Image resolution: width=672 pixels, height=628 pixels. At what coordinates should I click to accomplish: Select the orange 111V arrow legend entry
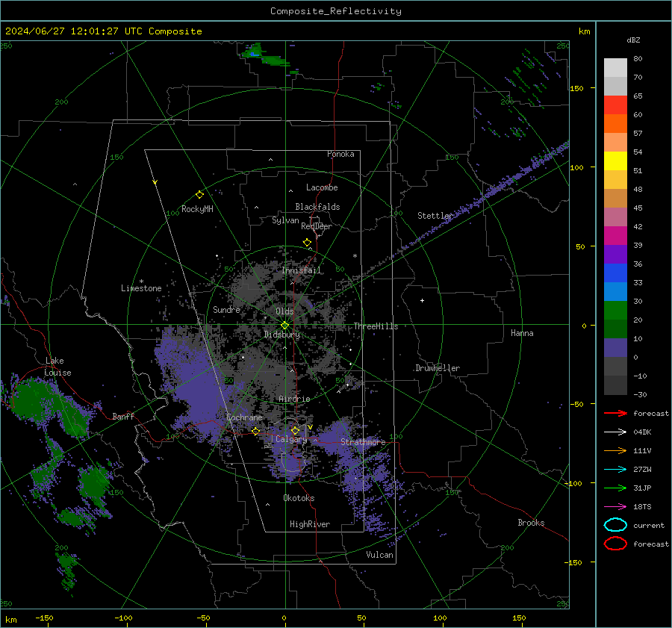pyautogui.click(x=615, y=450)
